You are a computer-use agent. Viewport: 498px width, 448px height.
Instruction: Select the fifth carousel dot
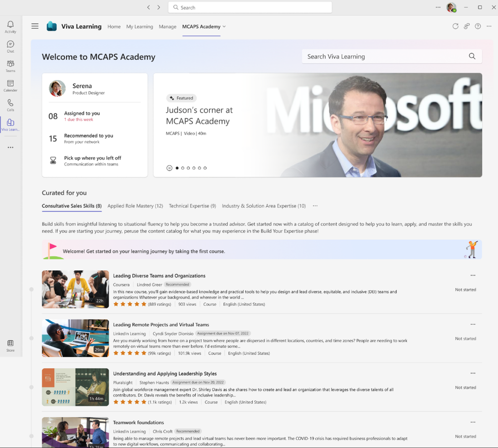tap(199, 168)
